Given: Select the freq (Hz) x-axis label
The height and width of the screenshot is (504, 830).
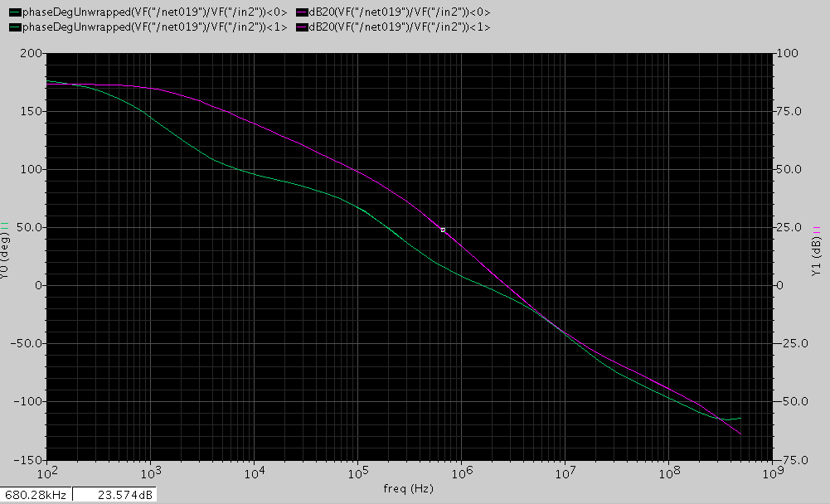Looking at the screenshot, I should pyautogui.click(x=408, y=488).
